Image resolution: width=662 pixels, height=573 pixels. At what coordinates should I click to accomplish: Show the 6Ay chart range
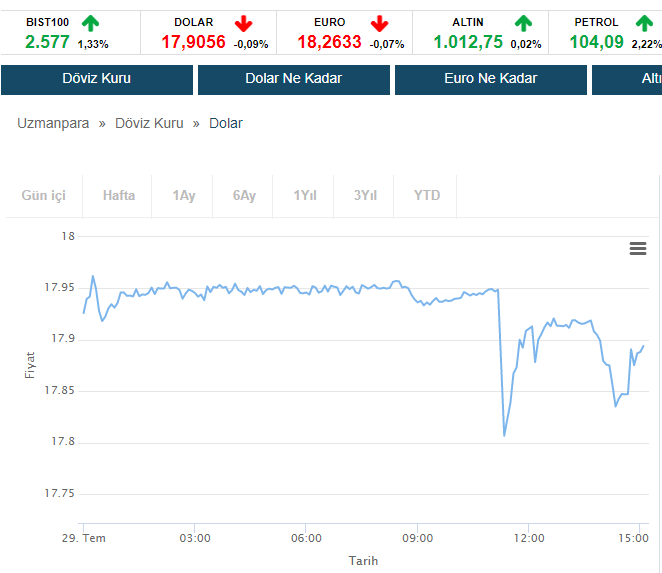tap(244, 196)
